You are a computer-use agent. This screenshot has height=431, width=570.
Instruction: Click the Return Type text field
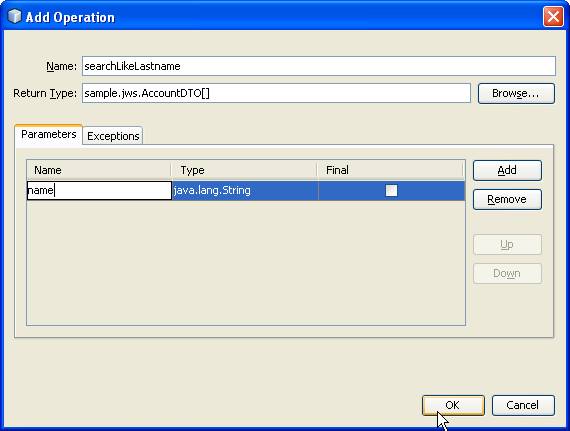[276, 93]
